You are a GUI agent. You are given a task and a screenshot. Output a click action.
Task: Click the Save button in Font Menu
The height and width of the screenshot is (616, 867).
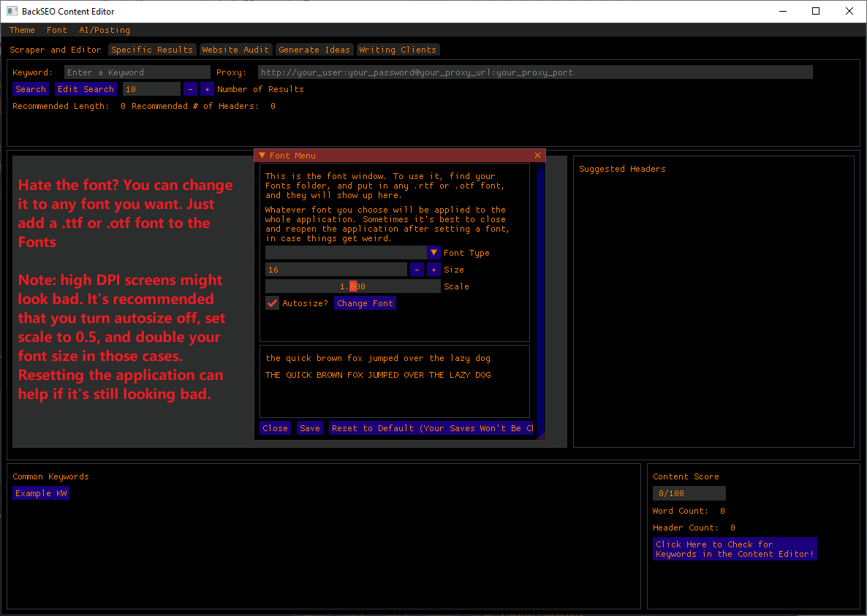[x=310, y=428]
